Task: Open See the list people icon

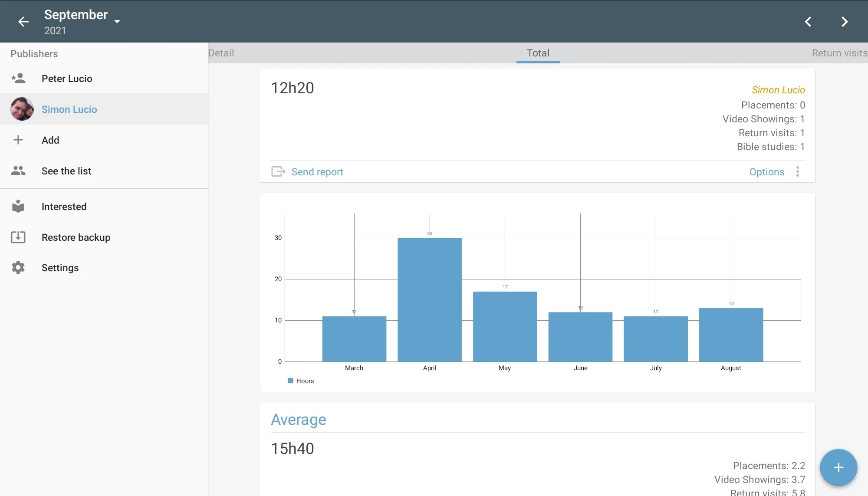Action: [x=18, y=171]
